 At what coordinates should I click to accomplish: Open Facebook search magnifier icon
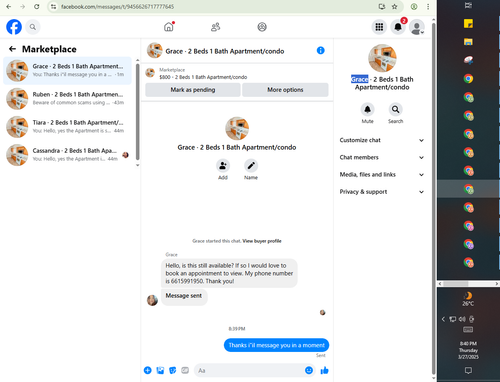[33, 27]
